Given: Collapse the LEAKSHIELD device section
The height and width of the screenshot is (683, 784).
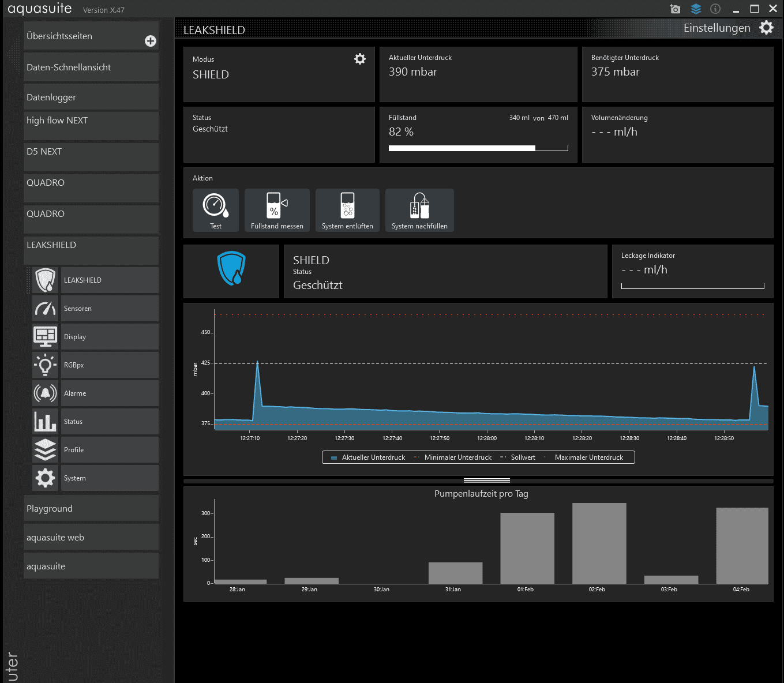Looking at the screenshot, I should (x=91, y=250).
